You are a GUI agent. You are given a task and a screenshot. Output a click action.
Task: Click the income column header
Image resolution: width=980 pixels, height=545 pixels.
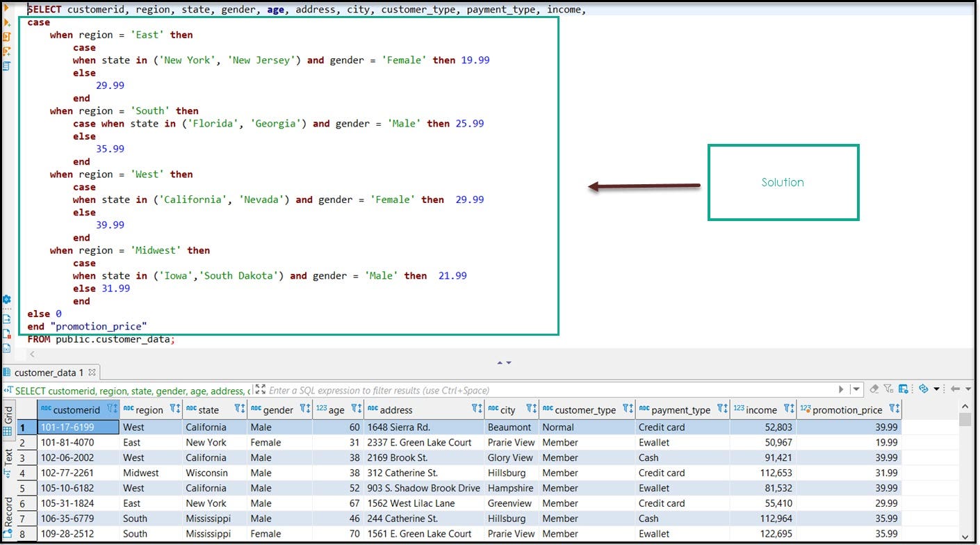[761, 410]
